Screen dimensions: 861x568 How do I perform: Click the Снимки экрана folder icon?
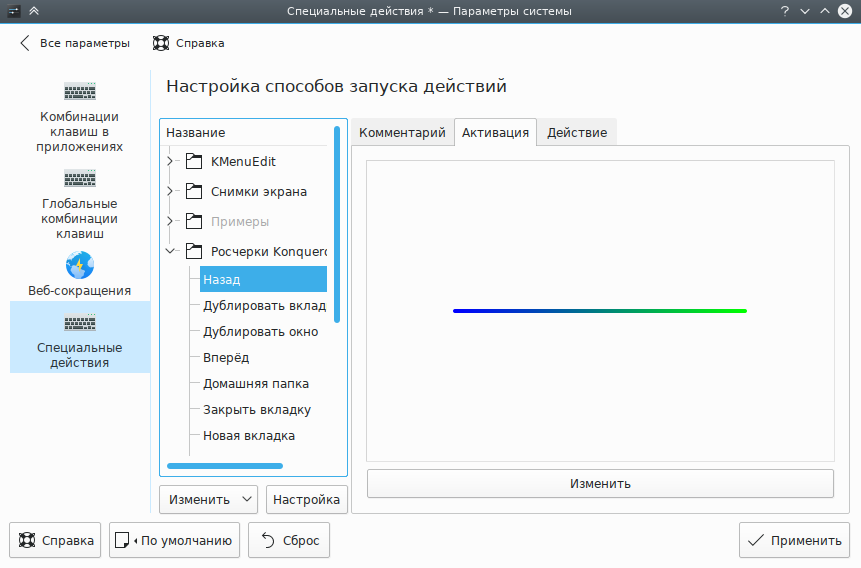coord(194,191)
